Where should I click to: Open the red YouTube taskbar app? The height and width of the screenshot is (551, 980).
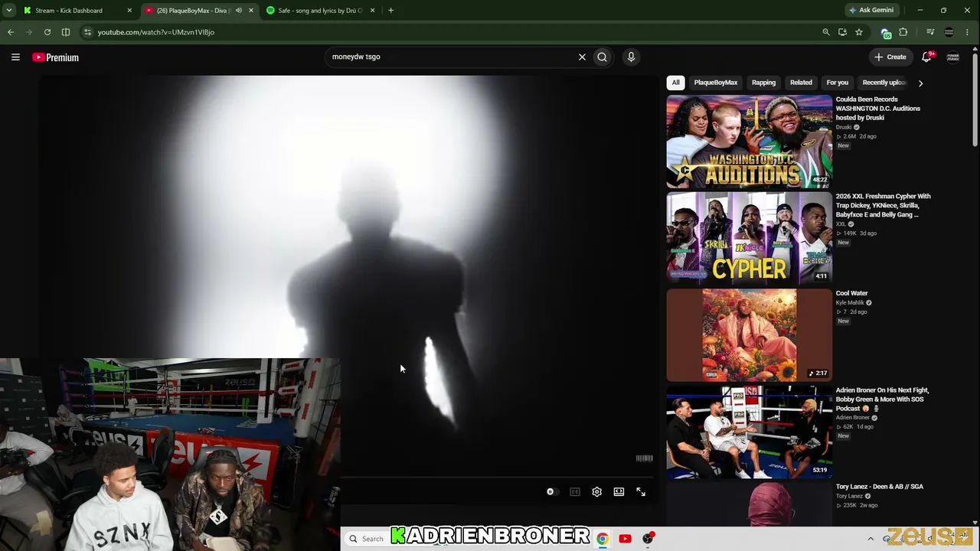coord(625,539)
